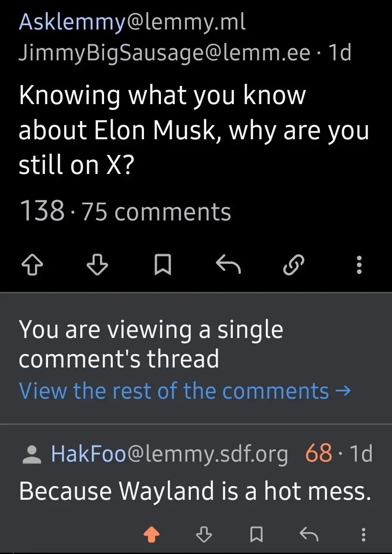
Task: Open the Asklemmy@lemmy.ml community
Action: point(132,22)
